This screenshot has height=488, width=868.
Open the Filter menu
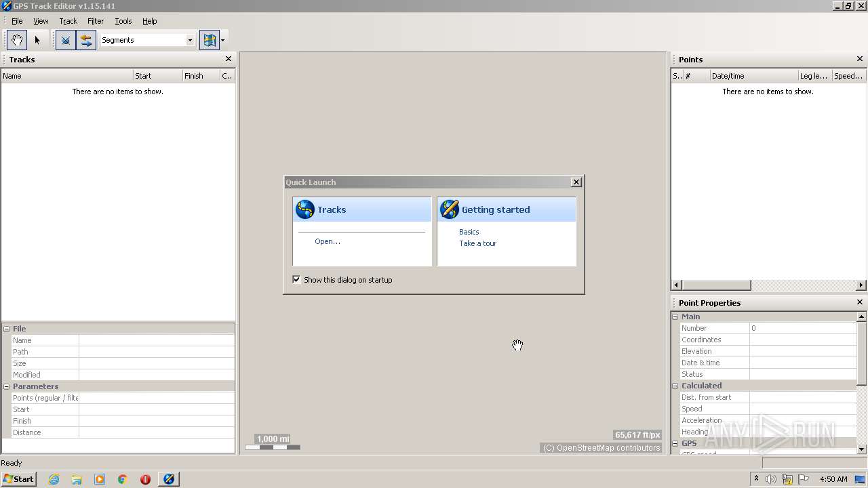[96, 21]
